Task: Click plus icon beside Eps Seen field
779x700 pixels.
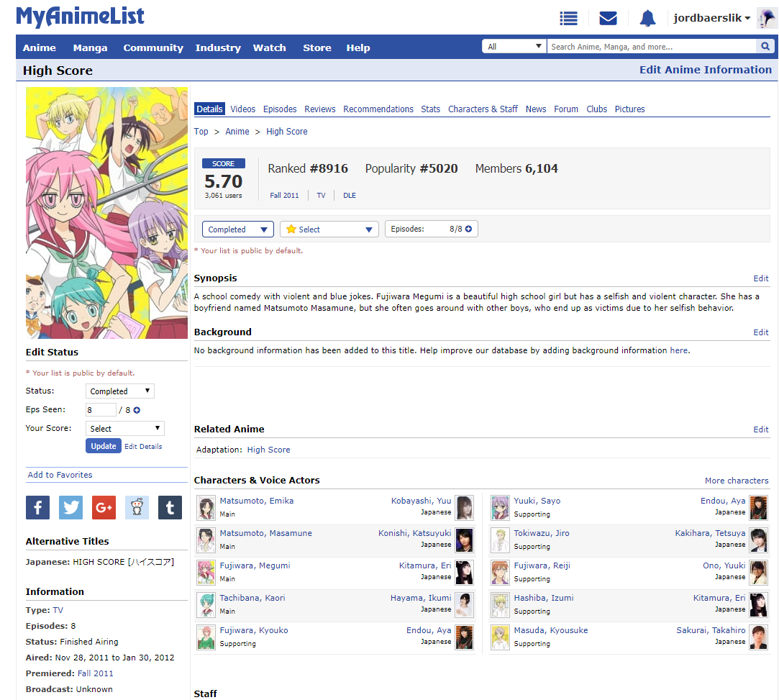Action: [137, 410]
